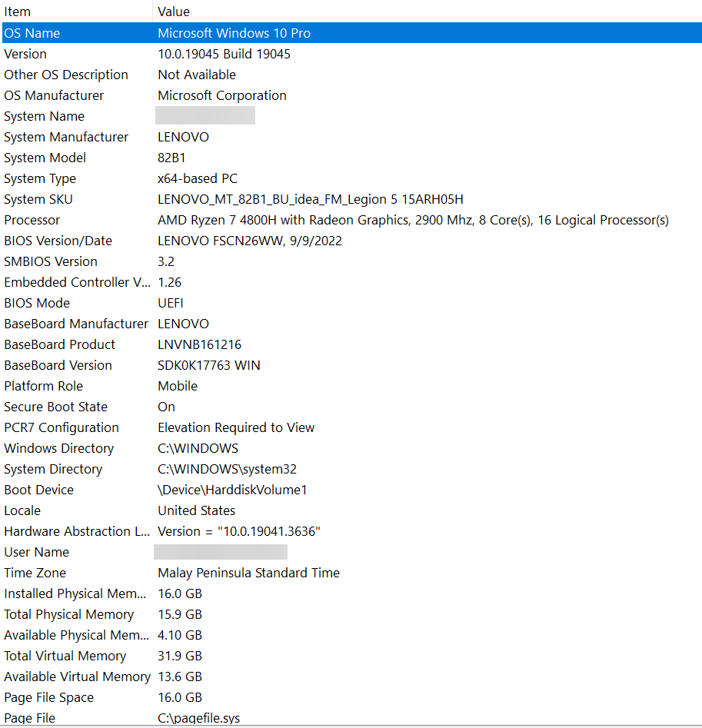The width and height of the screenshot is (702, 728).
Task: Click the Microsoft Corporation value
Action: pos(222,95)
